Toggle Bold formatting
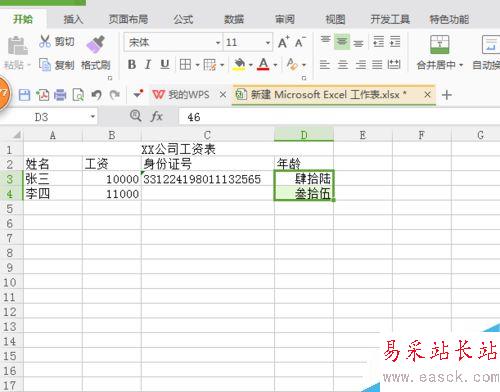Screen dimensions: 500x392 (132, 64)
